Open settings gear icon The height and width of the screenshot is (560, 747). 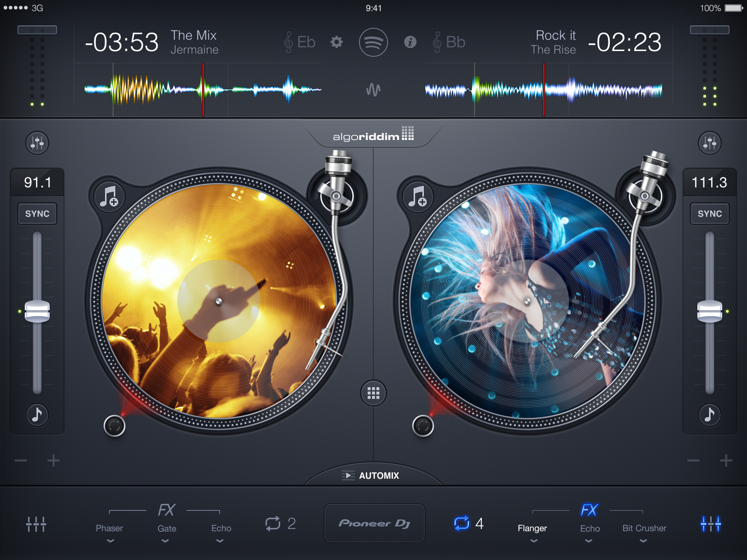[x=336, y=42]
